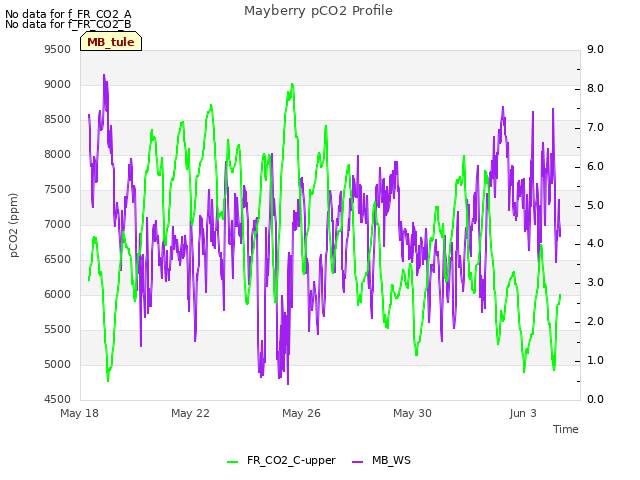640x480 pixels.
Task: Click the 4500 left axis value
Action: tap(58, 399)
